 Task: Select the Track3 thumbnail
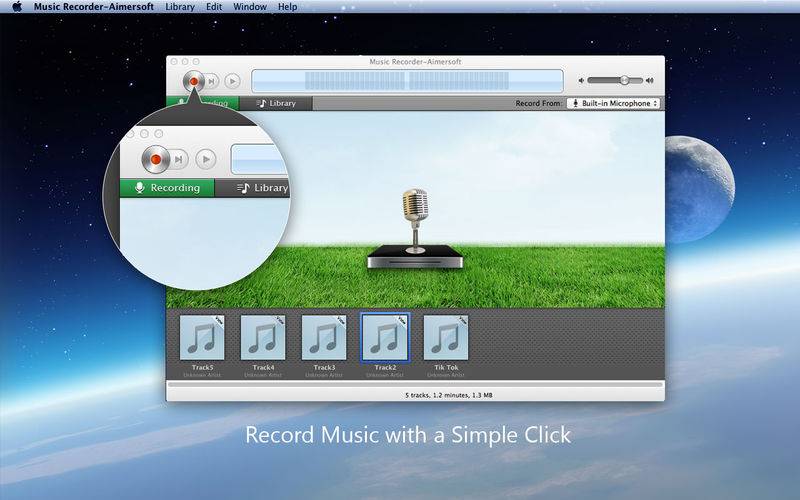point(324,337)
